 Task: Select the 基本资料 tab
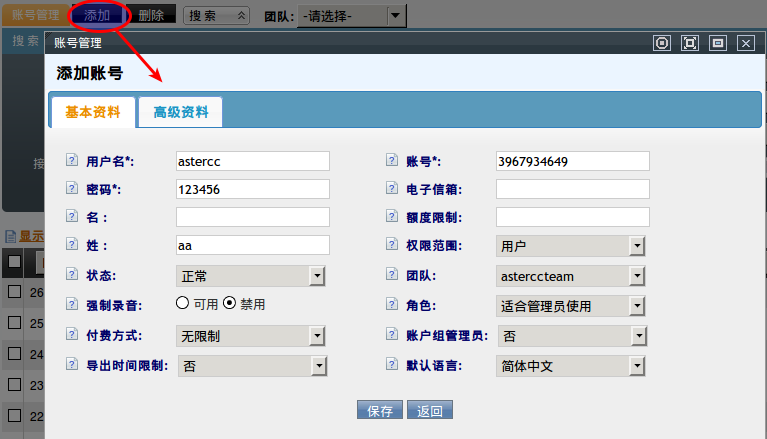pos(92,112)
